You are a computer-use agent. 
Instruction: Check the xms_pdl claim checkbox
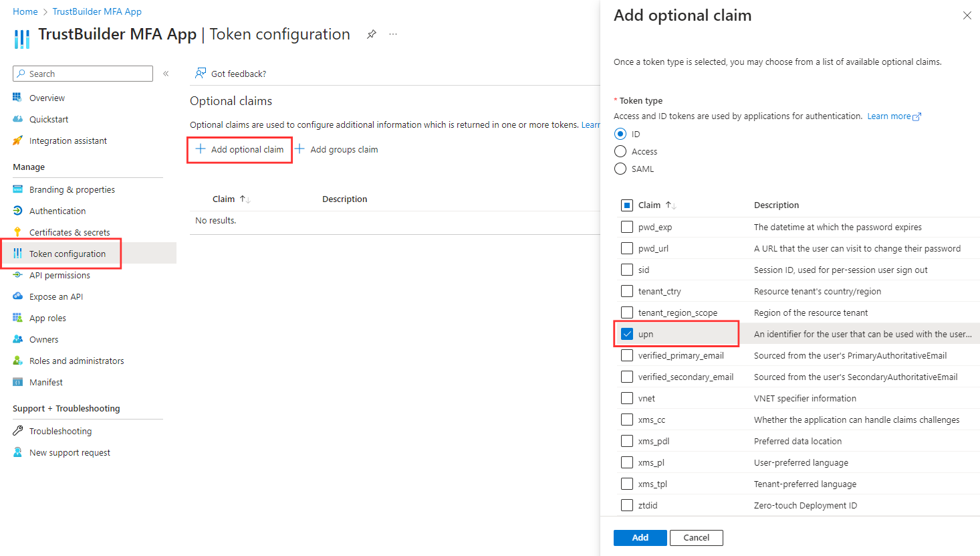coord(627,441)
